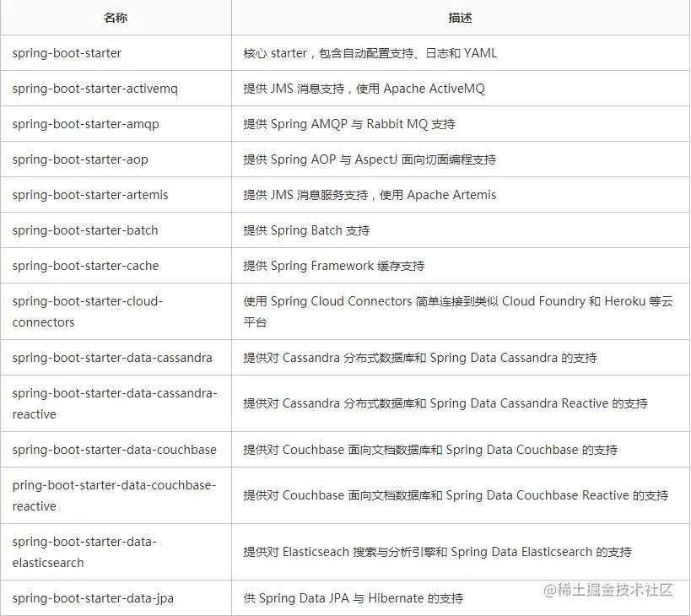Screen dimensions: 691x616
Task: Select the spring-boot-starter-data-couchbase cell
Action: (114, 450)
